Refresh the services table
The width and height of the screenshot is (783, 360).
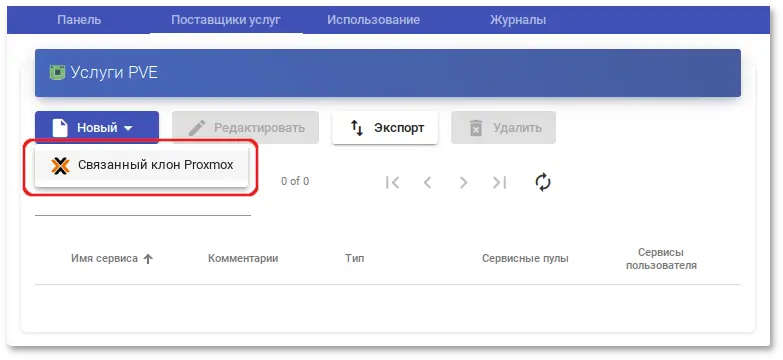[x=543, y=182]
